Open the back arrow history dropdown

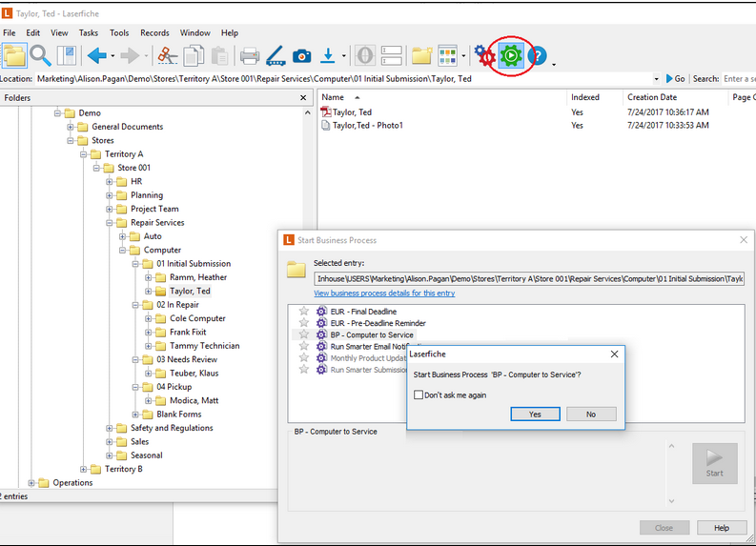pos(112,56)
